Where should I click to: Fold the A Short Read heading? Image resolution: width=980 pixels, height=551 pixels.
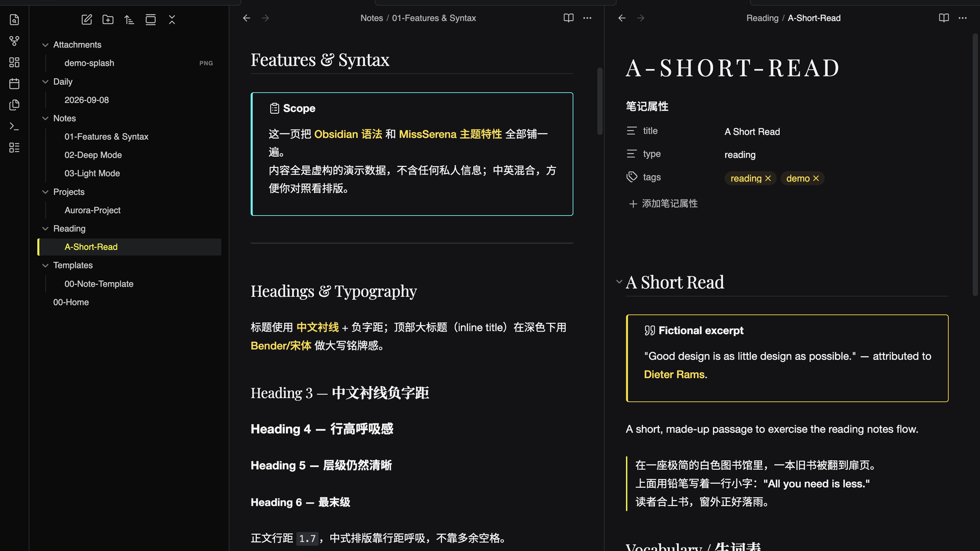tap(619, 282)
